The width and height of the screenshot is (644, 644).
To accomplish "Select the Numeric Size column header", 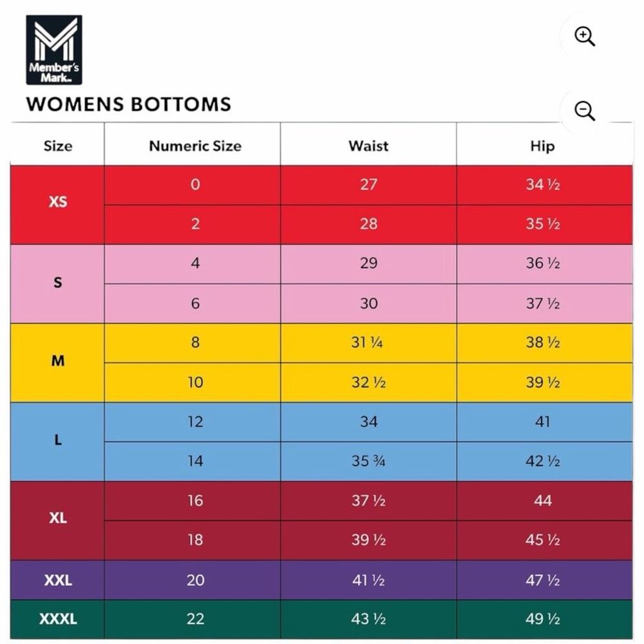I will pyautogui.click(x=195, y=146).
